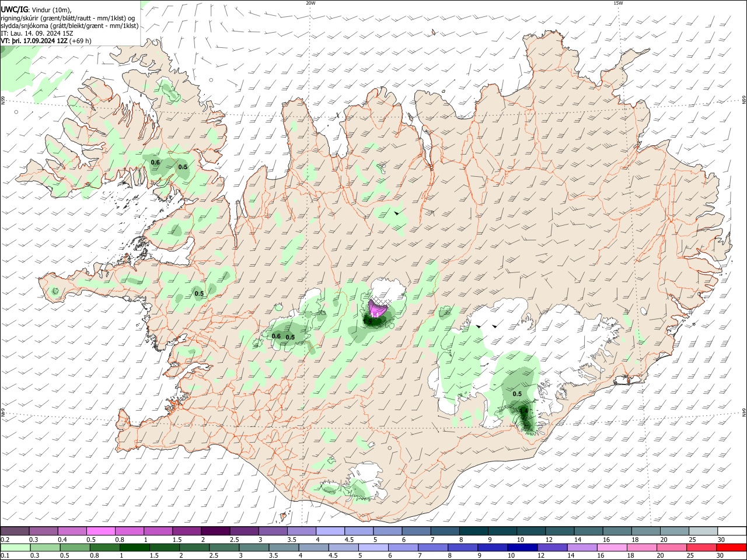Select rain scale swatch between 7 and 8
Viewport: 747px width, 560px height.
[433, 547]
